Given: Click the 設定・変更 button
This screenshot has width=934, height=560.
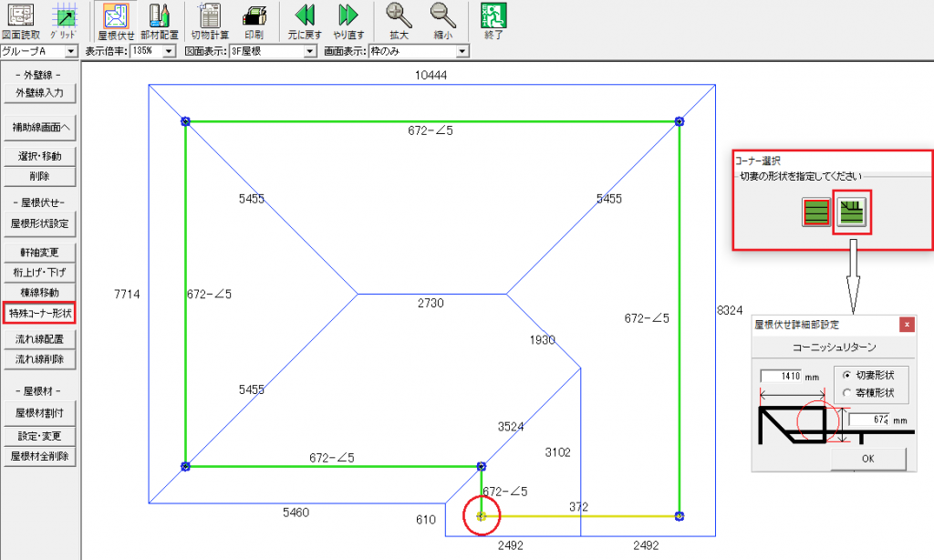Looking at the screenshot, I should (x=39, y=436).
